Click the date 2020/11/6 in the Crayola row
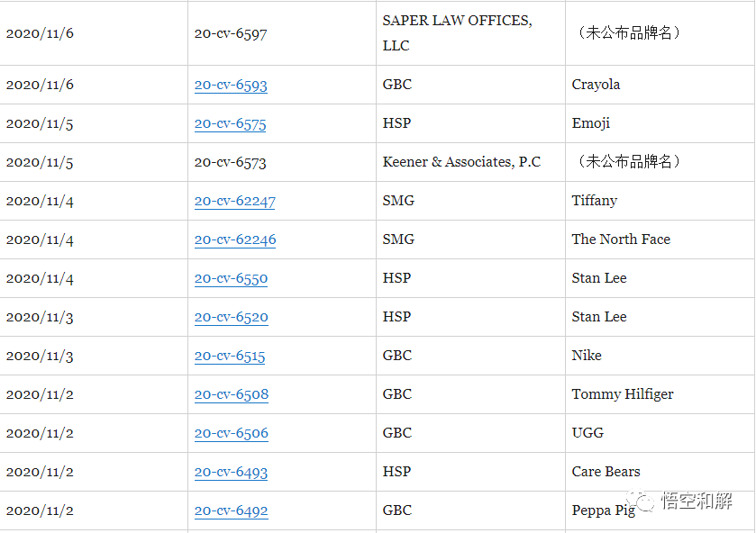Screen dimensions: 756x533 pos(40,85)
